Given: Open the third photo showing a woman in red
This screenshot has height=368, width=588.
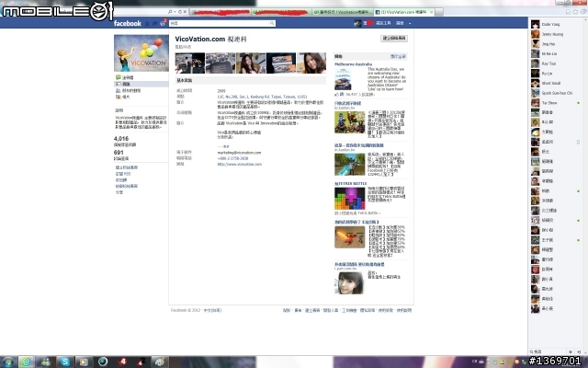Looking at the screenshot, I should [x=251, y=63].
